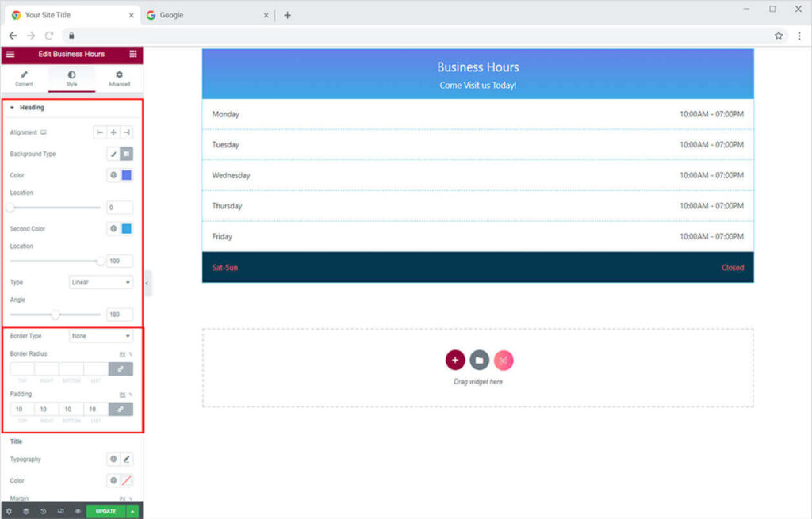Open the History icon in bottom bar
The image size is (812, 519).
[x=43, y=512]
